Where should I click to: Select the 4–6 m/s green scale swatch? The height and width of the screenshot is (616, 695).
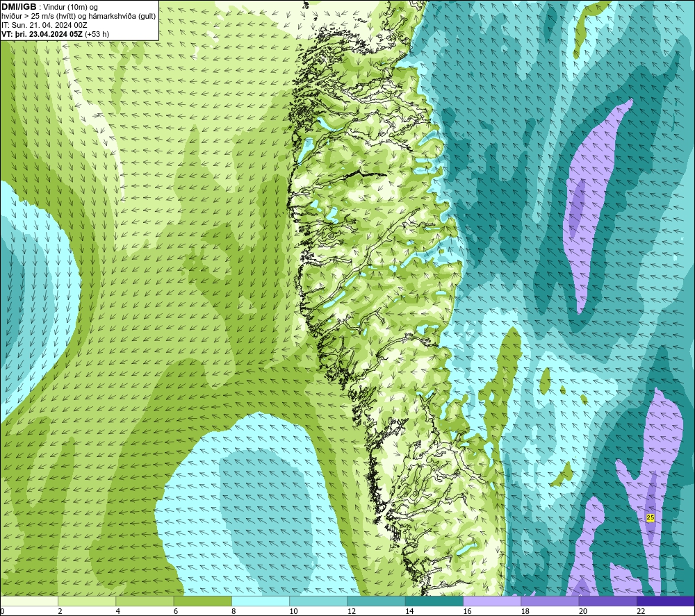(x=145, y=601)
